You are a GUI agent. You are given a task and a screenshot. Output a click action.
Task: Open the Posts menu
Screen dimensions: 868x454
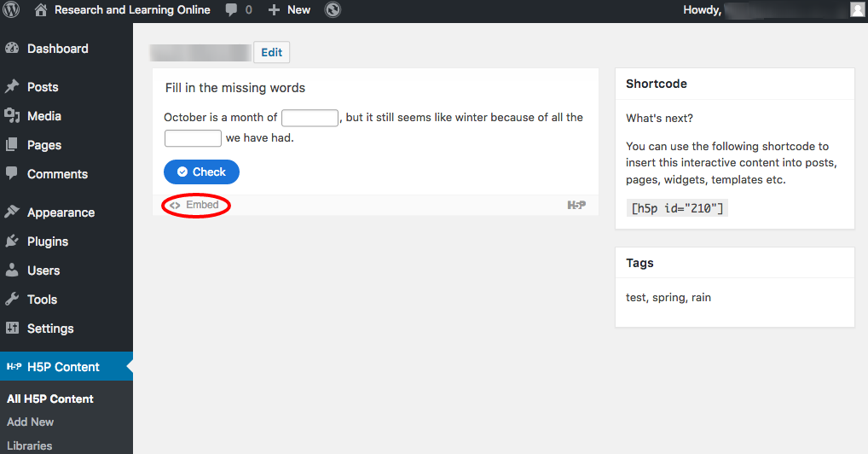click(x=43, y=87)
